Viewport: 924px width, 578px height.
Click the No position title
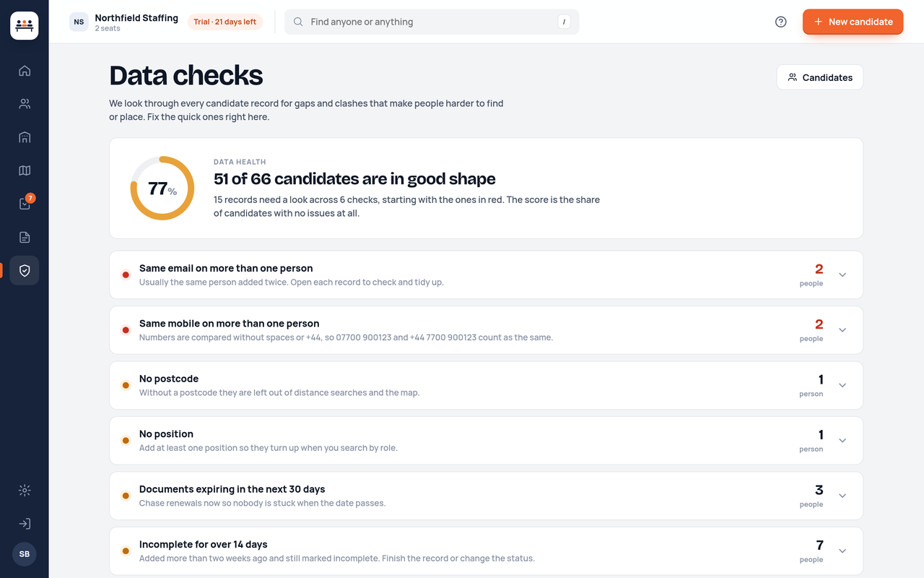click(x=166, y=434)
